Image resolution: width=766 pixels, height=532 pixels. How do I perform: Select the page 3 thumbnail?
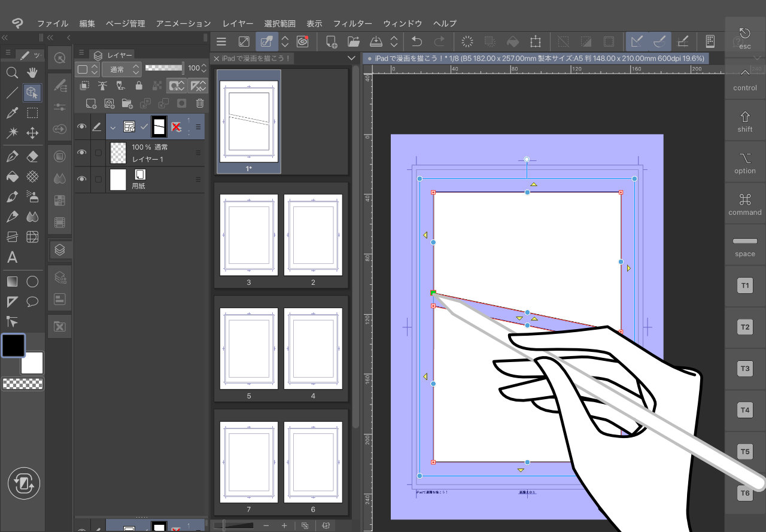(249, 234)
